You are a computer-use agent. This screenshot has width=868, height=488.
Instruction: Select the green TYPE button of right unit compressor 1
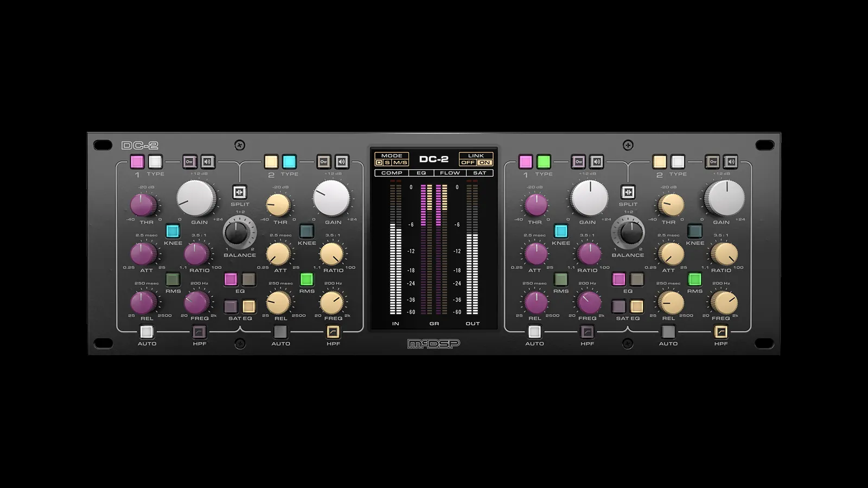pyautogui.click(x=544, y=162)
